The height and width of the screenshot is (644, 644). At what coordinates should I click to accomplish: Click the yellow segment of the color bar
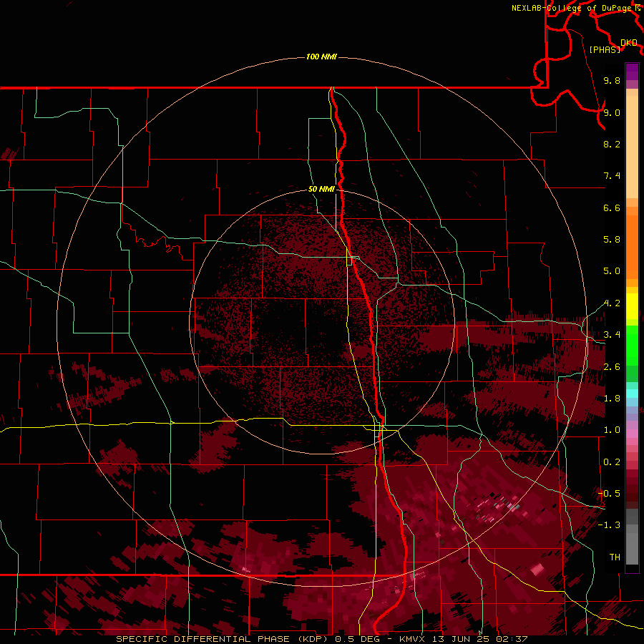tap(632, 306)
